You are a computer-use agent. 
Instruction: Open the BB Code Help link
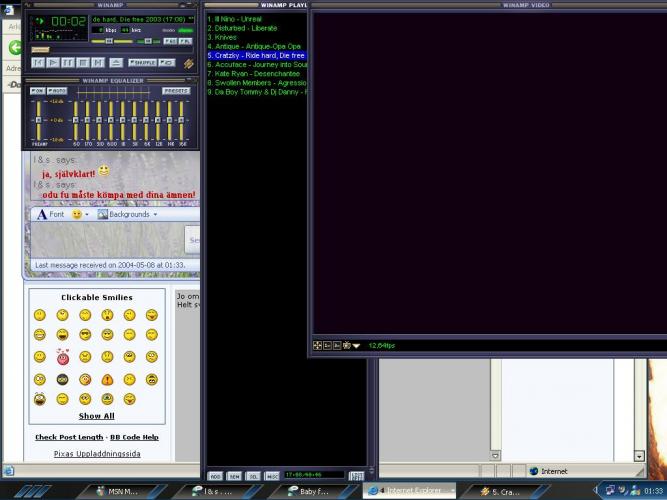pyautogui.click(x=136, y=437)
